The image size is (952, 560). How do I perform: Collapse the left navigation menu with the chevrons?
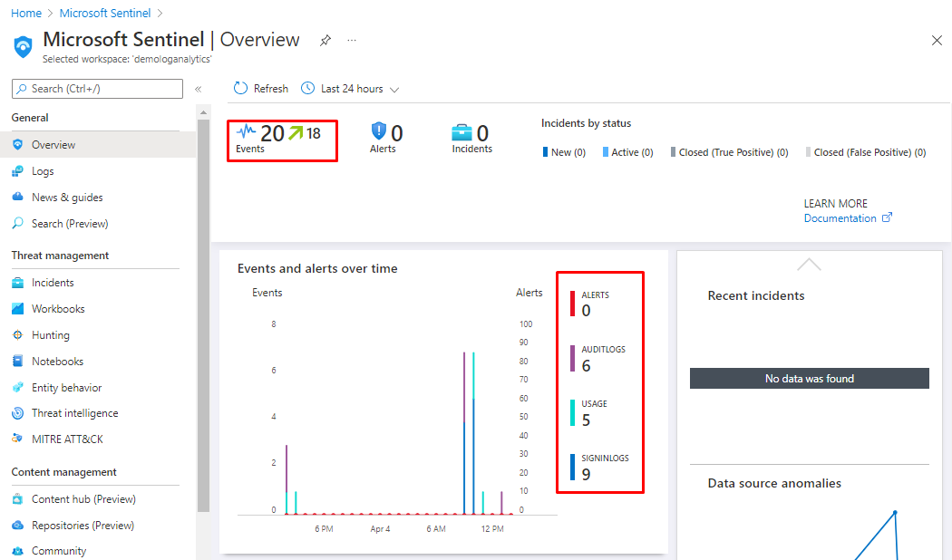pos(199,89)
